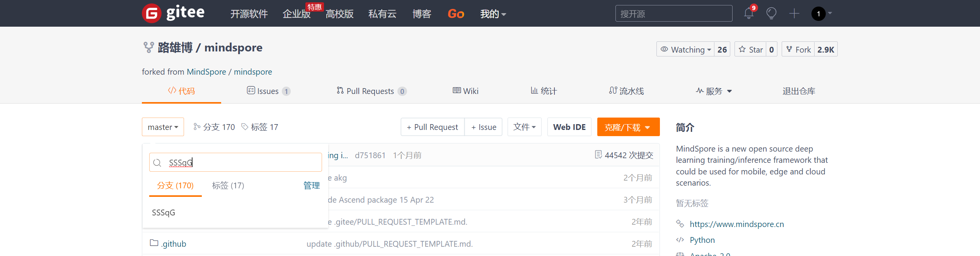The height and width of the screenshot is (256, 980).
Task: Fork this repository
Action: [798, 49]
